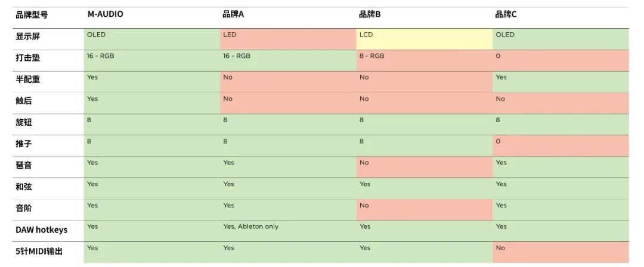The width and height of the screenshot is (644, 267).
Task: Click the 品牌型号 header label
Action: click(x=32, y=15)
